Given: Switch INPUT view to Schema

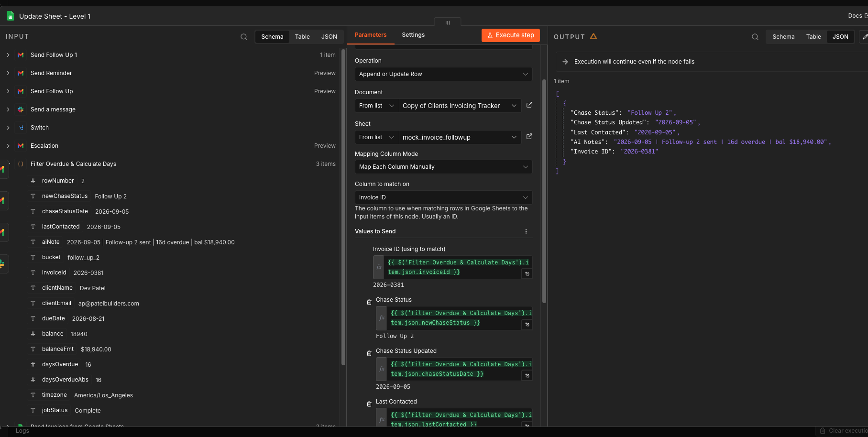Looking at the screenshot, I should (272, 37).
